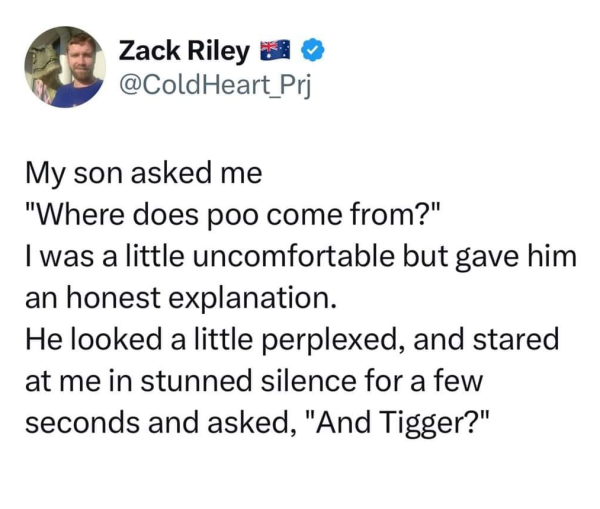Open Zack Riley's profile picture
600x509 pixels.
coord(65,67)
